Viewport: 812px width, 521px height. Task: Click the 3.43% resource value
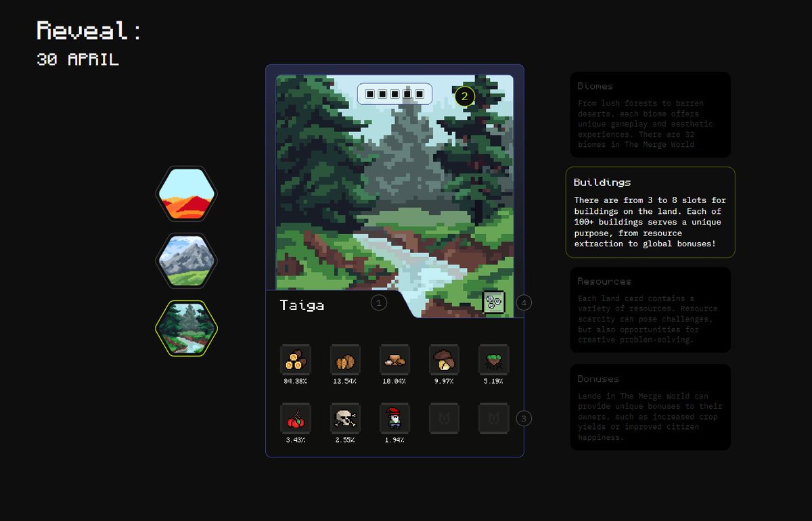[x=296, y=440]
